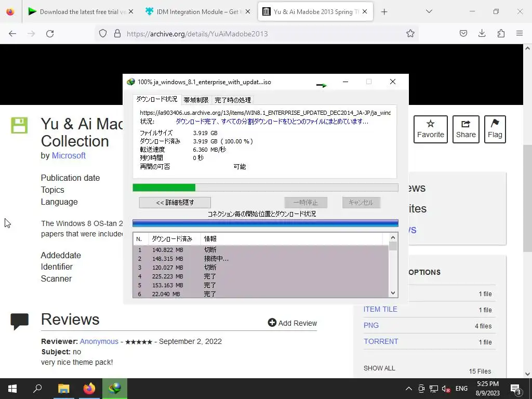This screenshot has height=399, width=532.
Task: Open the Anonymous reviewer link
Action: 99,341
